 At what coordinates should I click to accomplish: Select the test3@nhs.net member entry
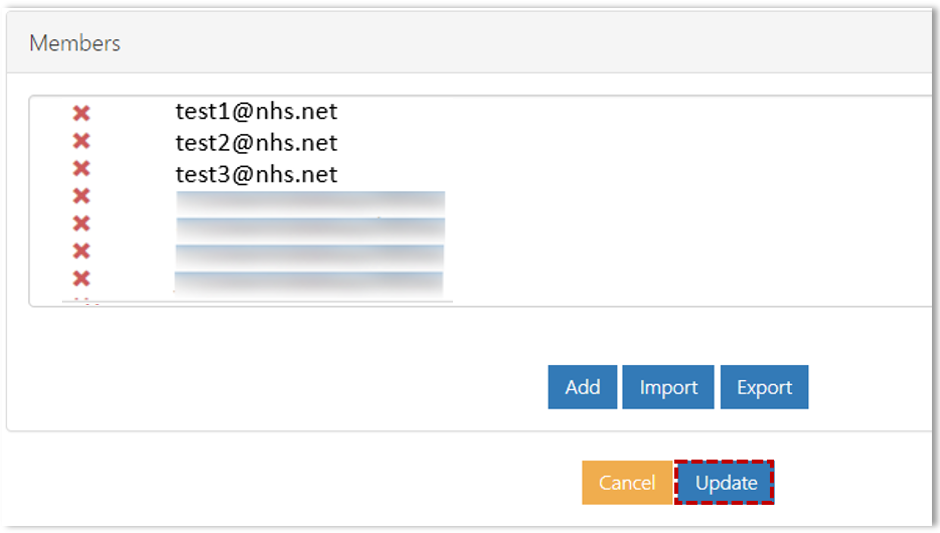[256, 174]
